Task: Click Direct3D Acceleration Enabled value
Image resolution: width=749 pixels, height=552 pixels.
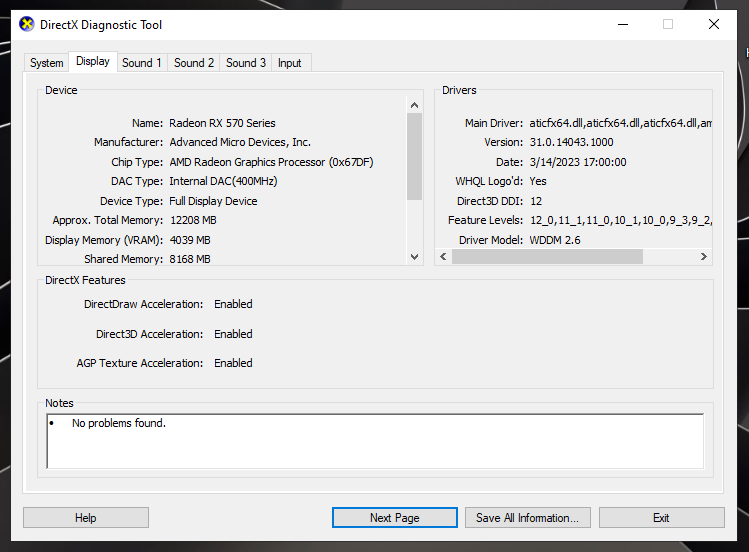Action: 233,334
